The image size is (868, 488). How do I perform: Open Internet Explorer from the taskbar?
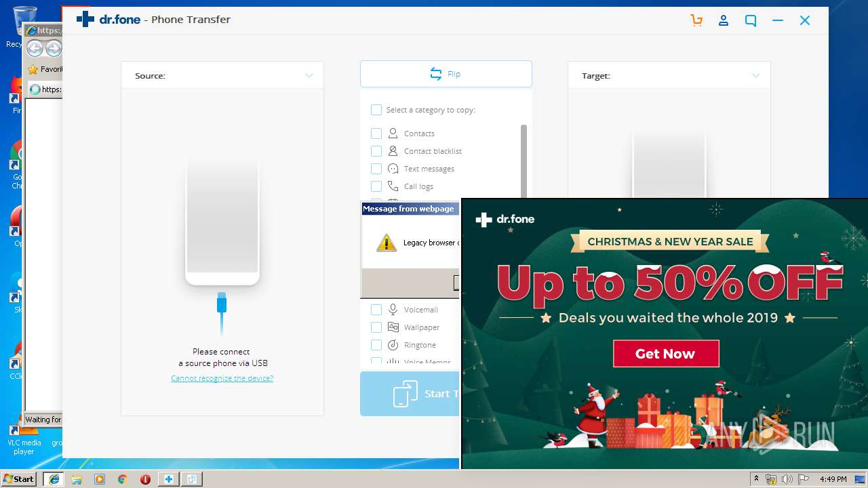click(54, 479)
